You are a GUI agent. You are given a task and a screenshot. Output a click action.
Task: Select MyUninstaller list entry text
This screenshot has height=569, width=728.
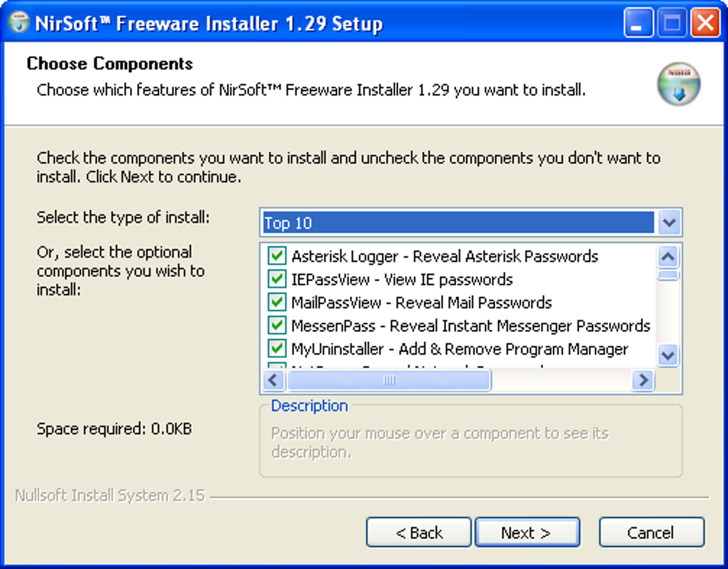[x=460, y=349]
